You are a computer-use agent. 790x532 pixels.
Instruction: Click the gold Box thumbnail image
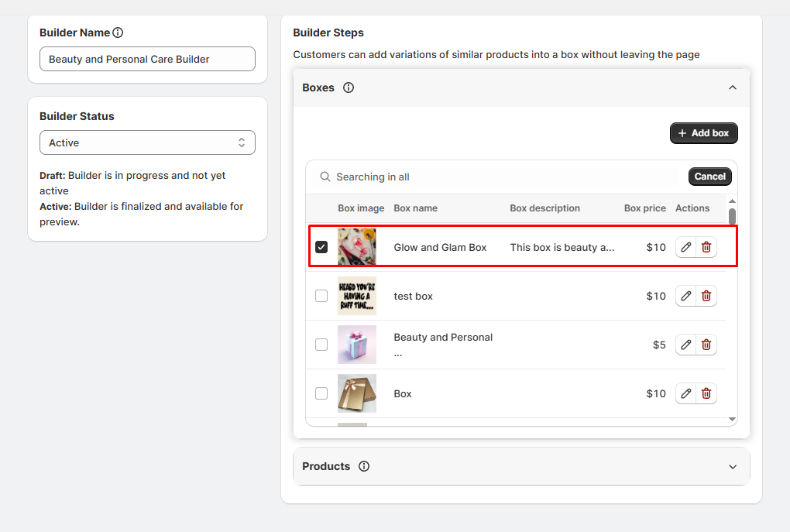click(357, 393)
